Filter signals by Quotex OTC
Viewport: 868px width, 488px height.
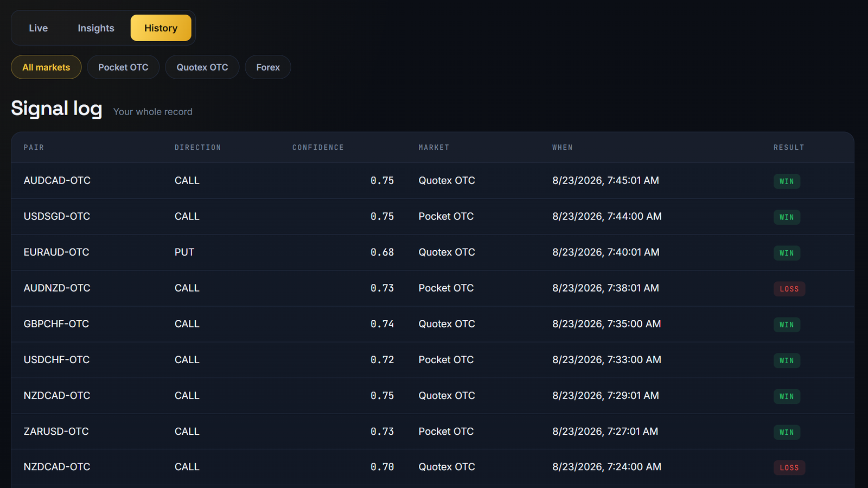click(x=202, y=67)
